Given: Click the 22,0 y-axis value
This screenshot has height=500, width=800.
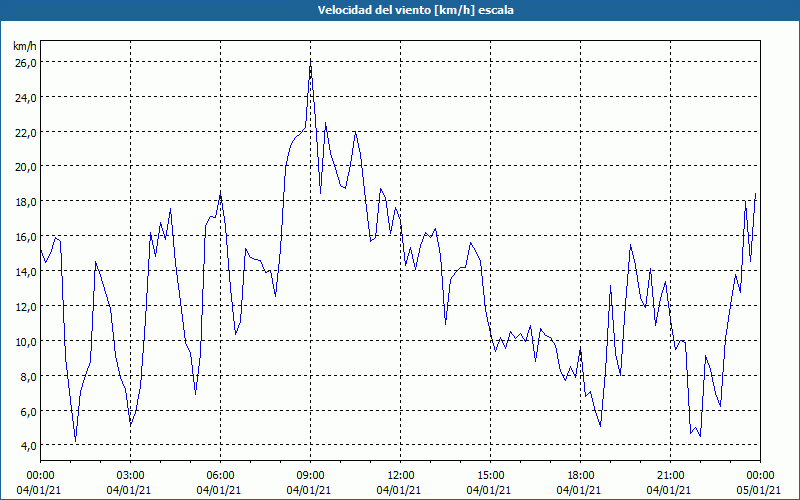Looking at the screenshot, I should click(x=25, y=133).
